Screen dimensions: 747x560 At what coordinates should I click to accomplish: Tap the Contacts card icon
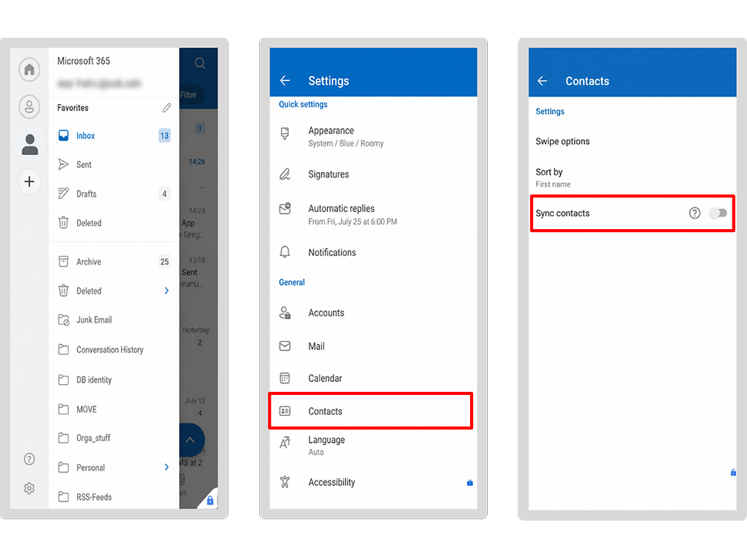tap(285, 411)
